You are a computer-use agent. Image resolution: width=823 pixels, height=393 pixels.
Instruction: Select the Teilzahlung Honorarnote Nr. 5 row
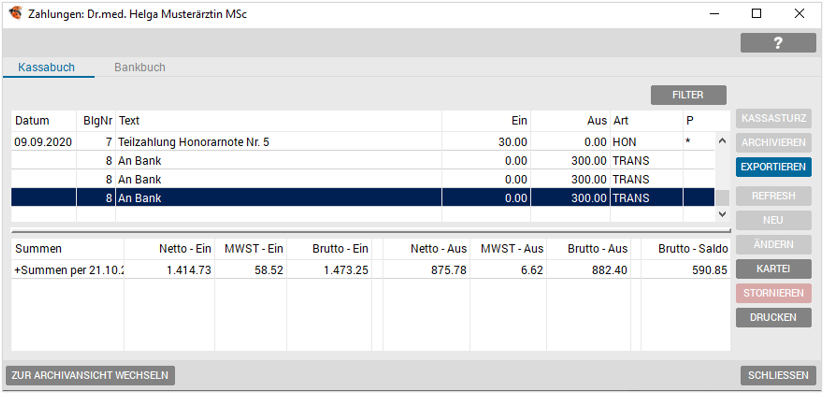(x=363, y=142)
